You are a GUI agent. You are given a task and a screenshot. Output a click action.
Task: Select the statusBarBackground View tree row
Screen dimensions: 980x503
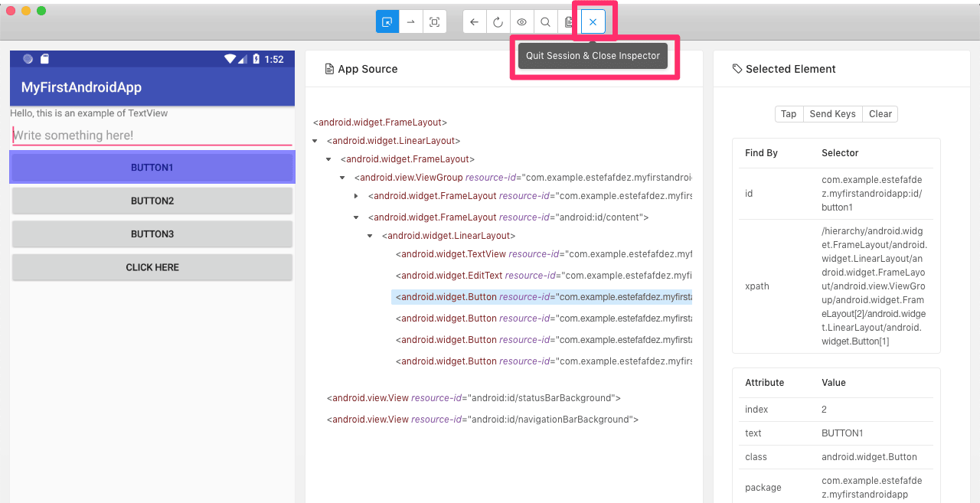(x=473, y=398)
